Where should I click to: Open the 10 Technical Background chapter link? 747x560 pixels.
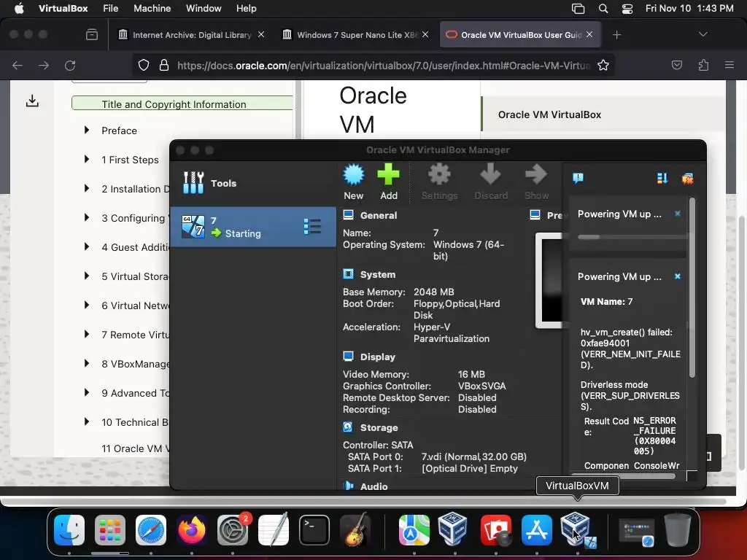click(x=135, y=422)
